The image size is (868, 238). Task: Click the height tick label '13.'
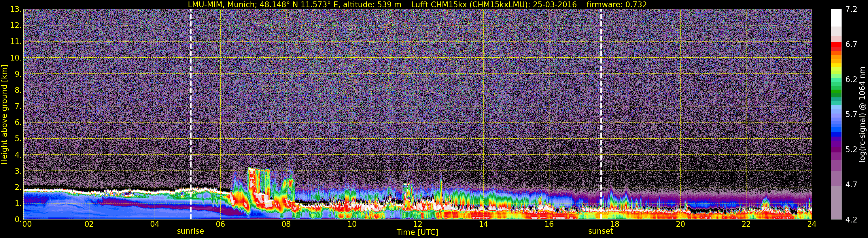click(x=16, y=9)
